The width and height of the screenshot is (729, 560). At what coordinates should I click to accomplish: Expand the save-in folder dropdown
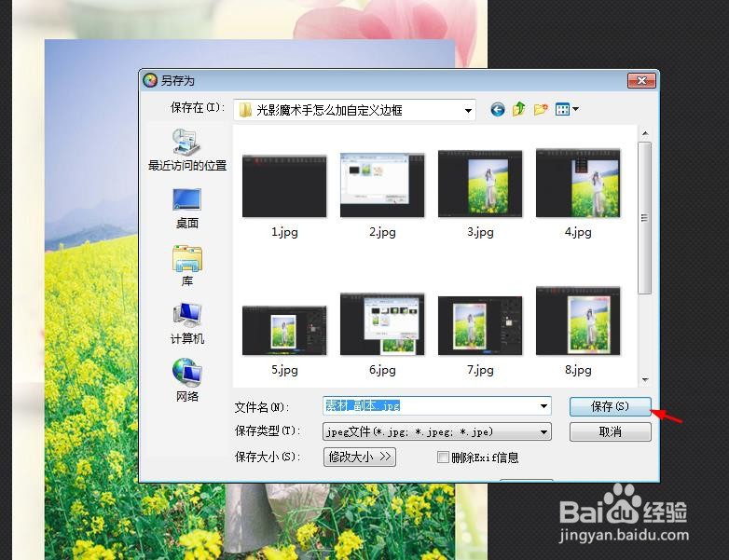click(x=468, y=110)
